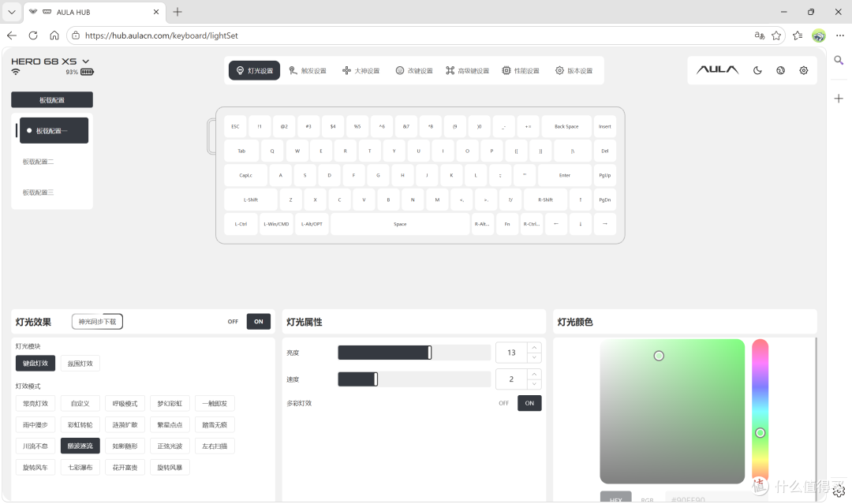This screenshot has height=504, width=852.
Task: Toggle dark mode with the moon icon
Action: pos(757,71)
